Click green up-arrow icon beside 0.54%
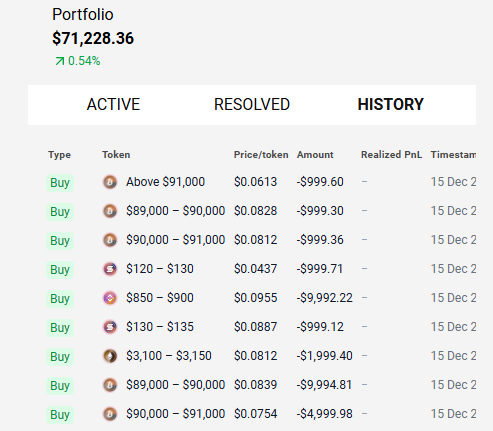Screen dimensions: 493x431 pos(60,61)
